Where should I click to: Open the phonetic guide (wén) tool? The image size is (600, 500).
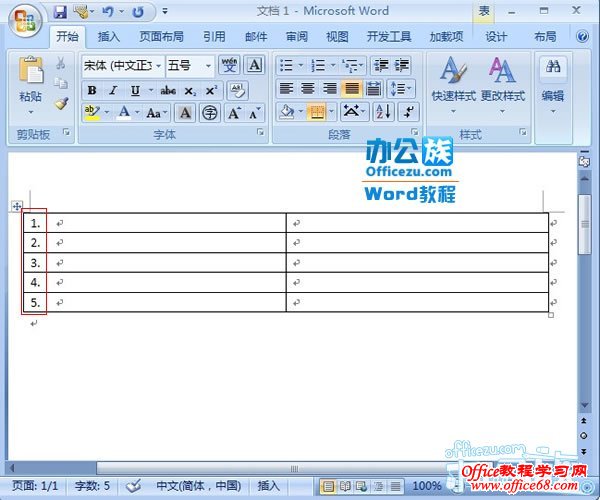229,65
